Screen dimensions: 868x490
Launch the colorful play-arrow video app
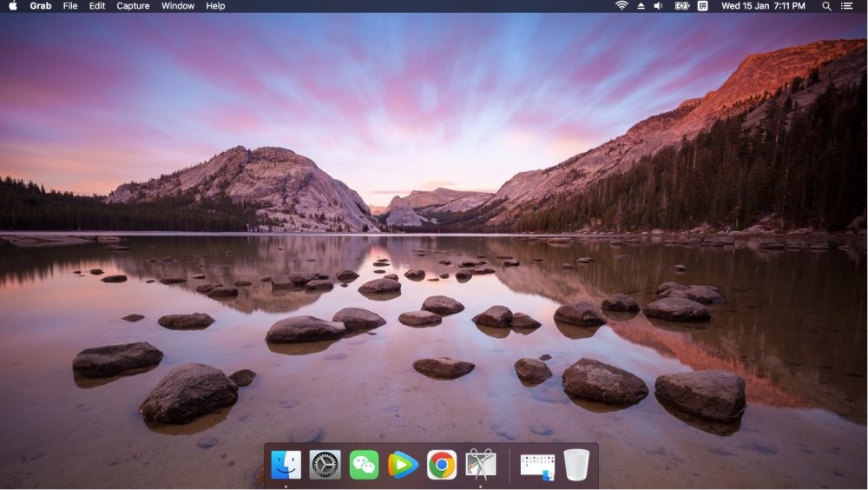[403, 465]
